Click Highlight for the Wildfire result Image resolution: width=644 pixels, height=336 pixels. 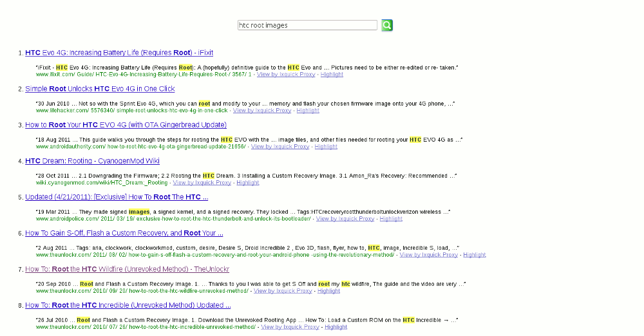tap(328, 291)
